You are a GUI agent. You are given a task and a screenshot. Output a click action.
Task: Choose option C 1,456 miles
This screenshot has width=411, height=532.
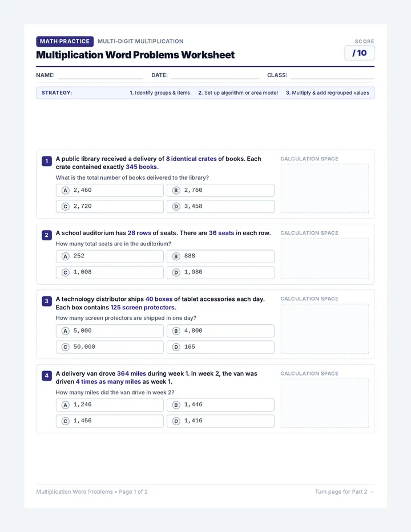[x=110, y=421]
